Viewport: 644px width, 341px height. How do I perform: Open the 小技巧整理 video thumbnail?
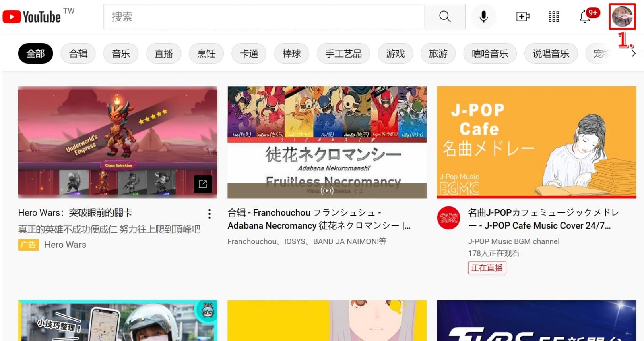[x=118, y=320]
